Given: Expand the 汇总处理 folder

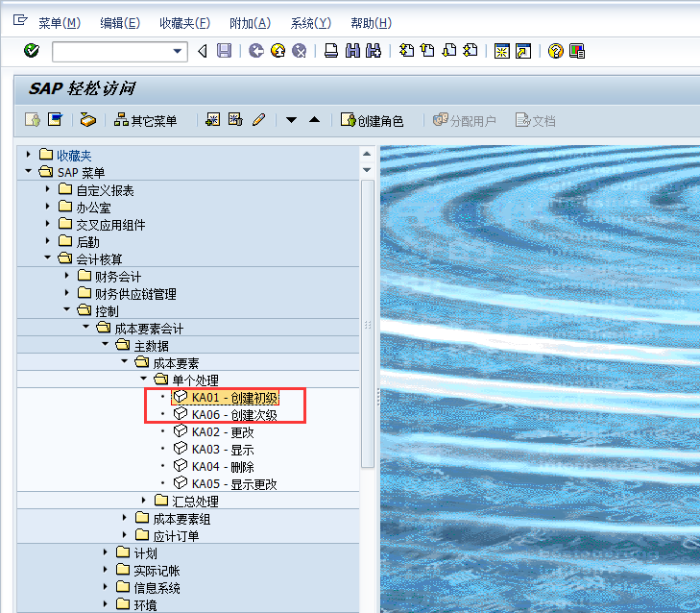Looking at the screenshot, I should [144, 500].
